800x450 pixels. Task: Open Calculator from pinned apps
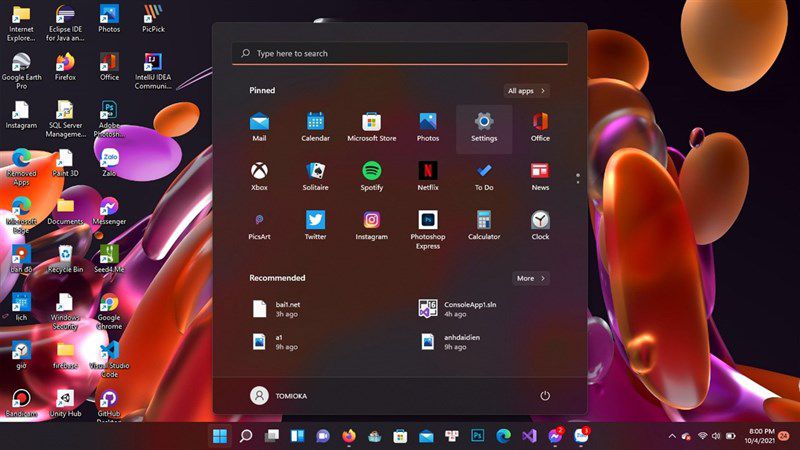click(x=484, y=226)
